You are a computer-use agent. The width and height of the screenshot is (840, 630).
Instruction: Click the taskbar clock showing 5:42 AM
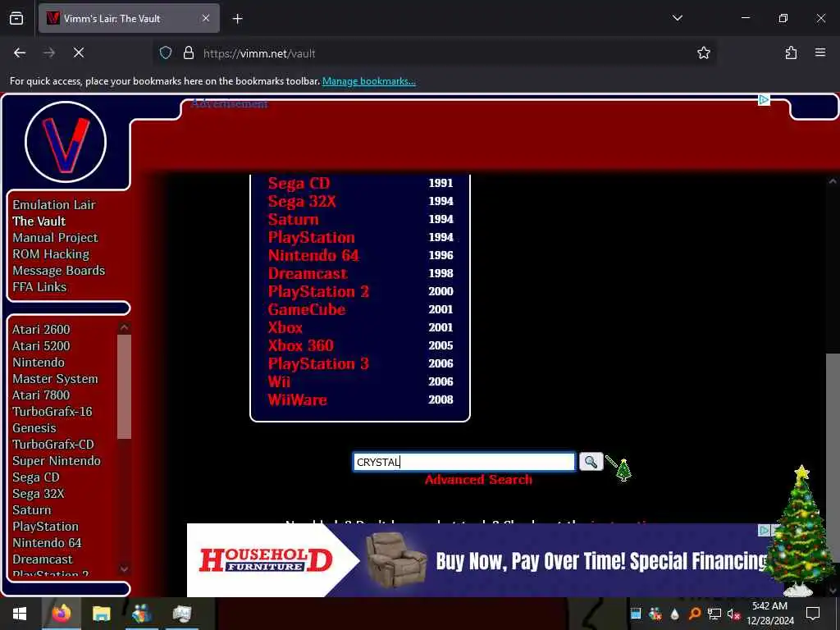(x=769, y=614)
